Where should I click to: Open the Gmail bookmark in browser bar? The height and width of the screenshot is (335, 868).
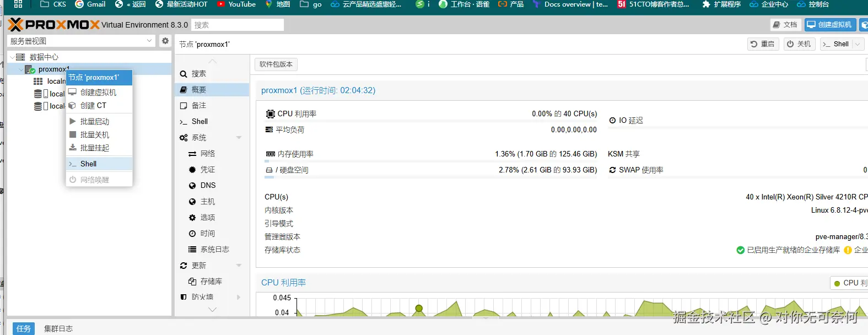[90, 4]
